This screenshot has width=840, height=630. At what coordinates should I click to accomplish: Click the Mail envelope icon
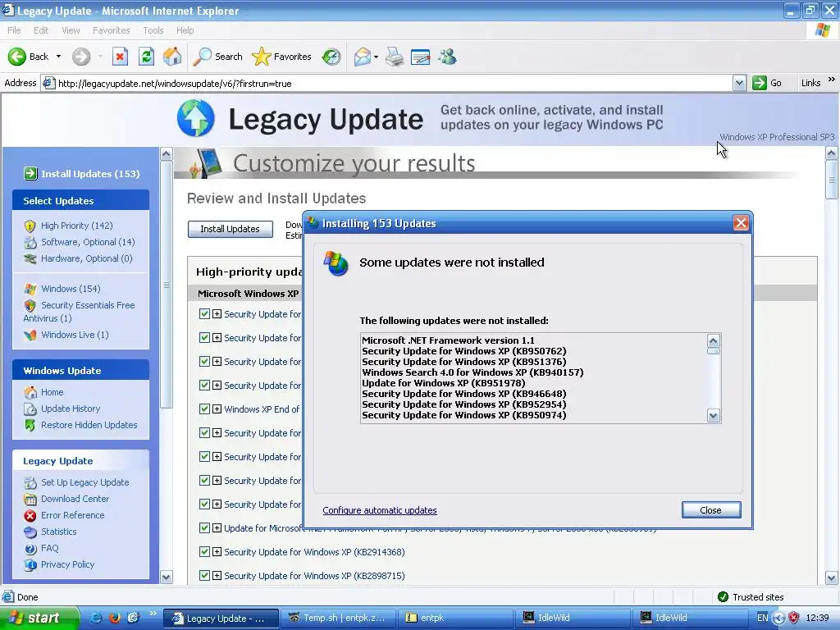click(x=363, y=57)
